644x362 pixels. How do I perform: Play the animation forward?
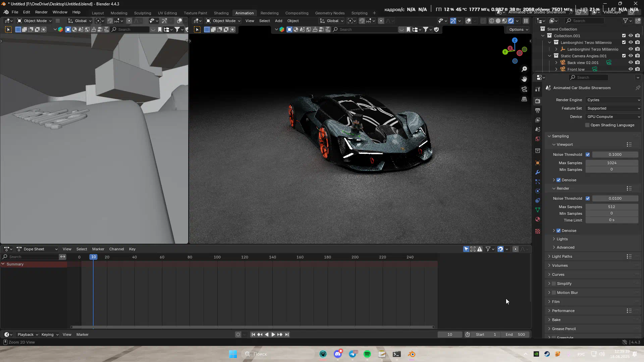273,335
